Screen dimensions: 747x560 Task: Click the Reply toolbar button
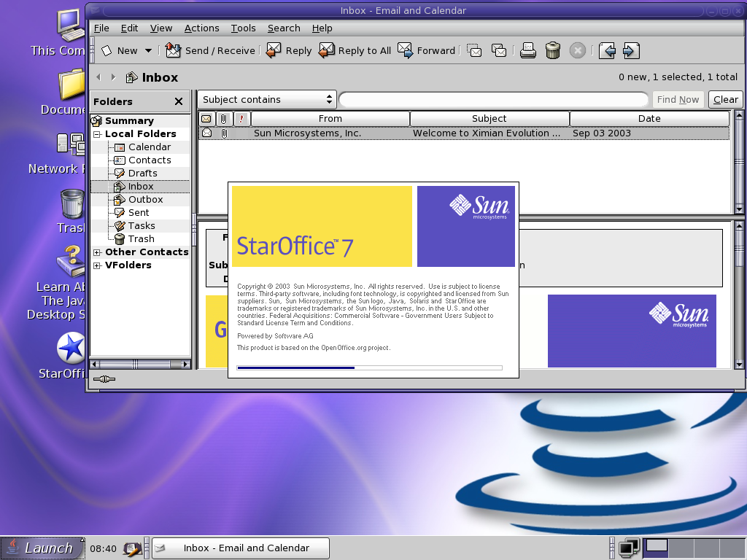pos(289,50)
